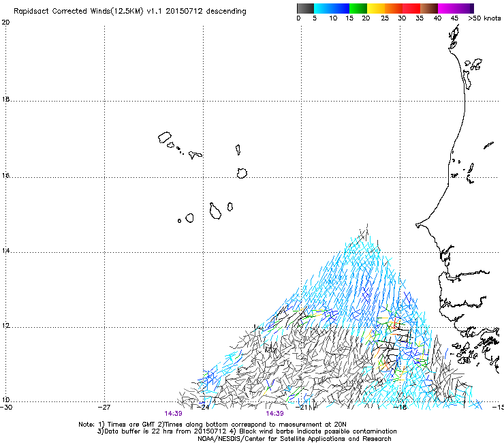Click the '-18' longitude axis label
This screenshot has height=443, width=504.
pos(400,407)
